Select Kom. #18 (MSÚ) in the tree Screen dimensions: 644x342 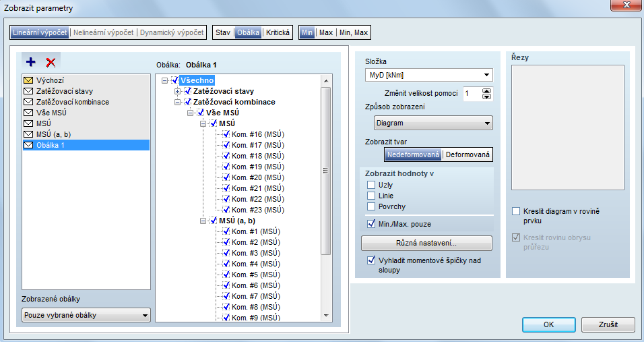click(x=258, y=156)
